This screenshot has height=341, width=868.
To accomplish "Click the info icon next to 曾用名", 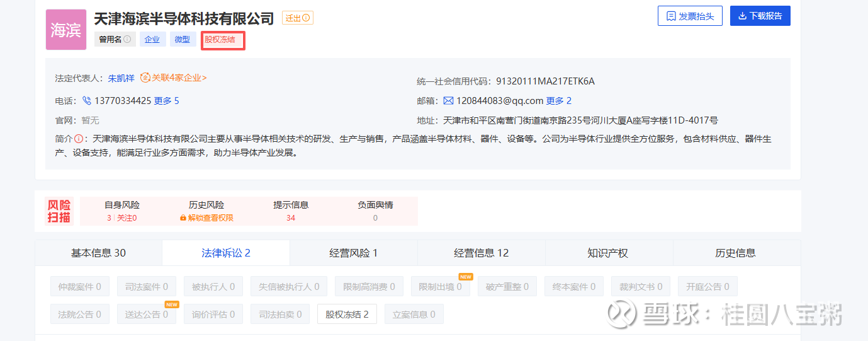I will click(127, 39).
